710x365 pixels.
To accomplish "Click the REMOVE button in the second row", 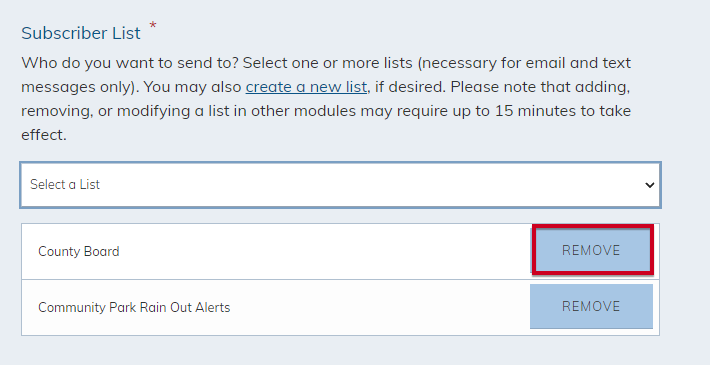I will point(591,306).
